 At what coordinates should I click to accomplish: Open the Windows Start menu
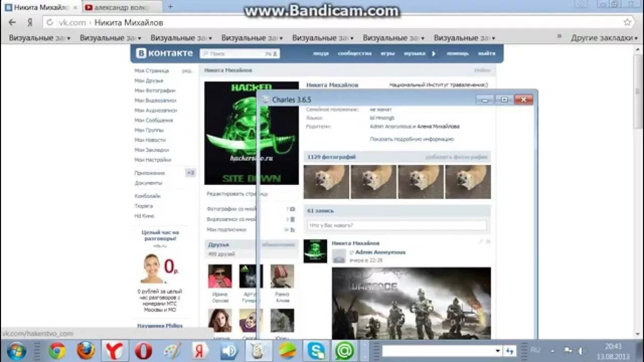(18, 350)
